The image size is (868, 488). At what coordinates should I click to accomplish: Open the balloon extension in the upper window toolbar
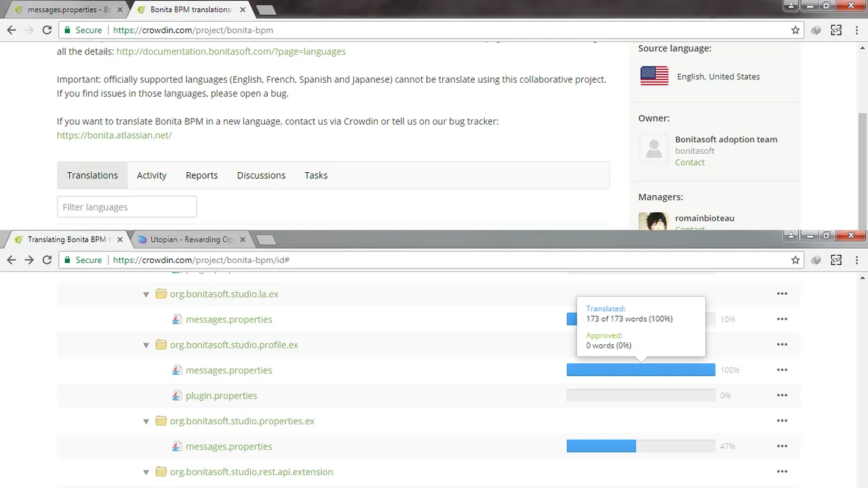pos(816,30)
